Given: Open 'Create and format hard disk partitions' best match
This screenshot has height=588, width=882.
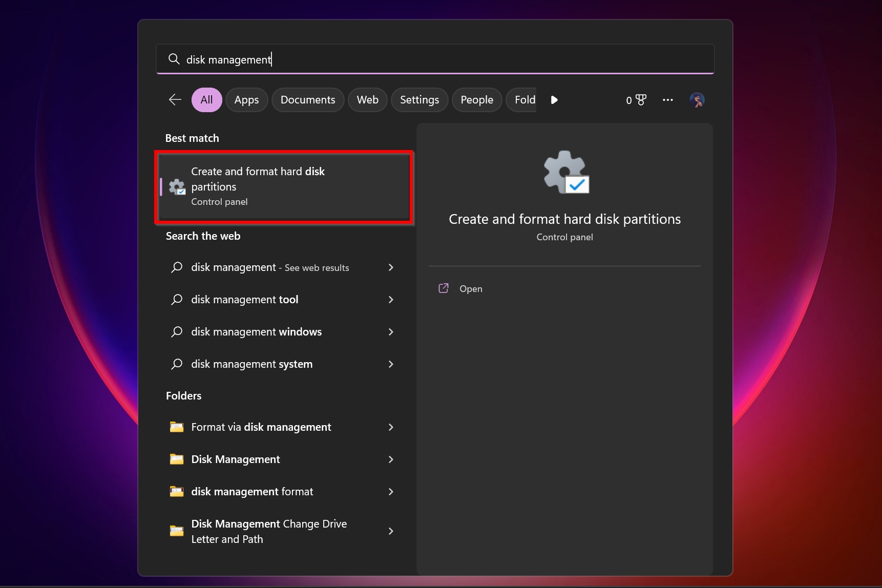Looking at the screenshot, I should coord(284,187).
